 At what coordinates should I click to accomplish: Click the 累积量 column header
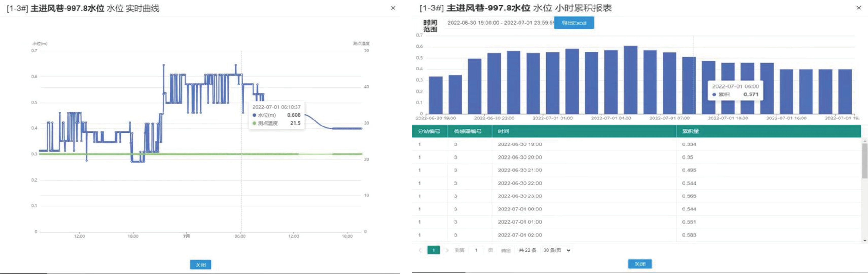pyautogui.click(x=691, y=131)
